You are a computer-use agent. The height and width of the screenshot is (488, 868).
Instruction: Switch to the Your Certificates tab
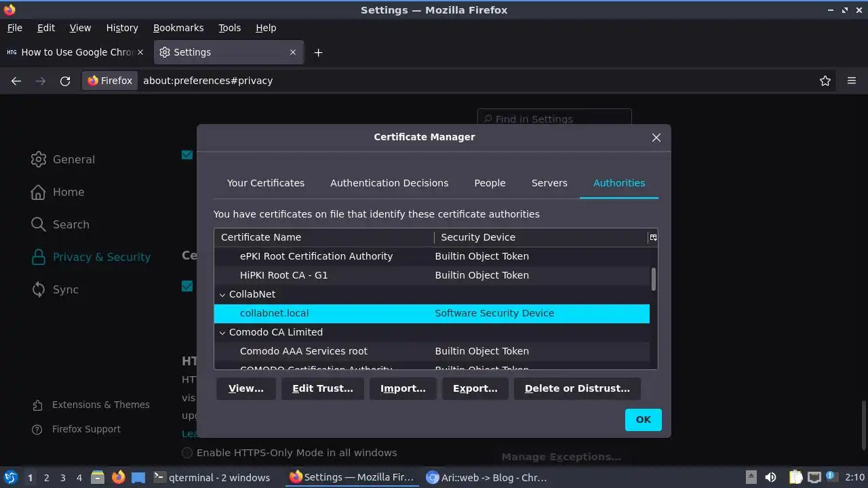tap(266, 183)
